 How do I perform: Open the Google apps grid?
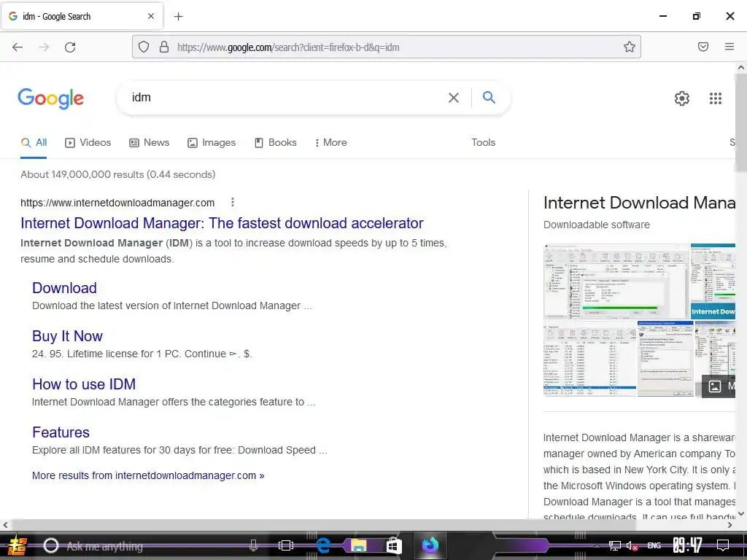coord(715,98)
